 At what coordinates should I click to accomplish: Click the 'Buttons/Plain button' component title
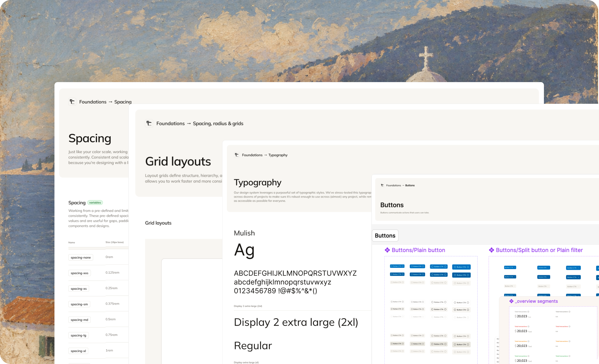pos(418,250)
